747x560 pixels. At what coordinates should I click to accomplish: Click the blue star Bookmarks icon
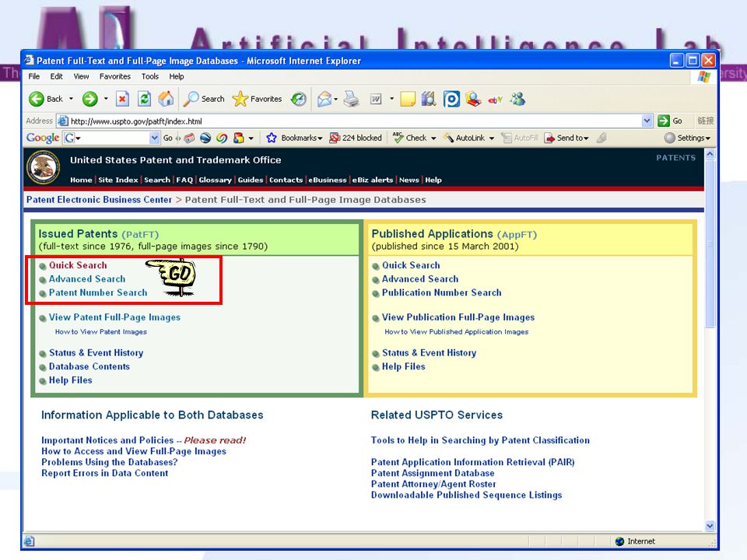(272, 138)
